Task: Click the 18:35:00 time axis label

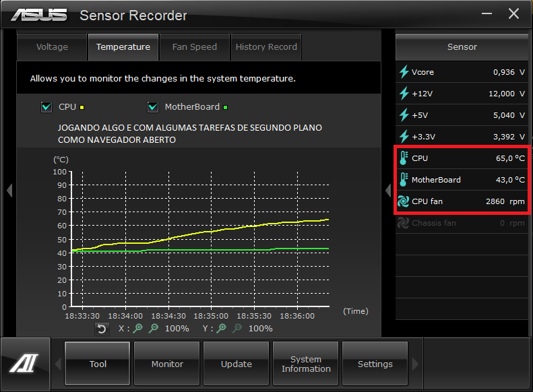Action: click(x=211, y=316)
